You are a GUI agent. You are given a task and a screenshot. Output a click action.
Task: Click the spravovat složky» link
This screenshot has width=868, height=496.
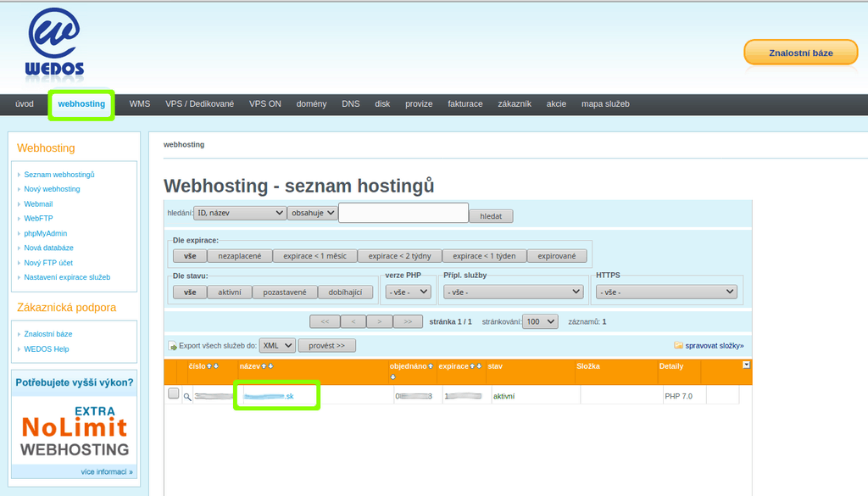[x=715, y=345]
